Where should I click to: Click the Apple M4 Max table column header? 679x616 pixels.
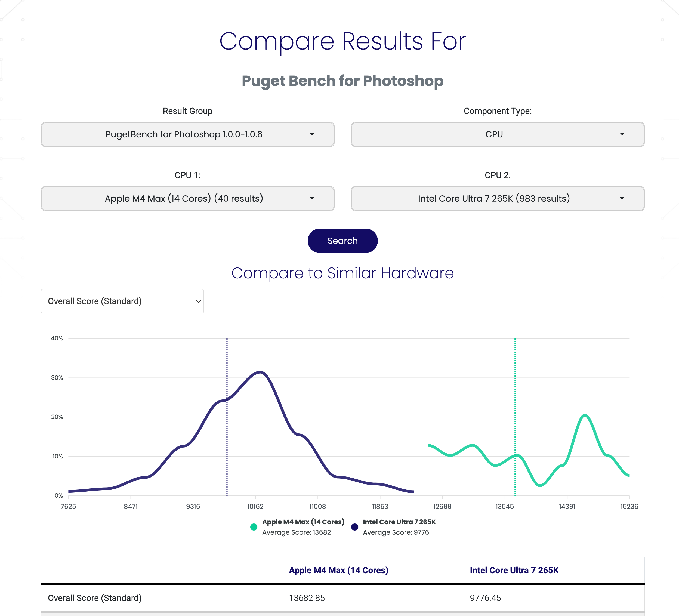click(338, 570)
